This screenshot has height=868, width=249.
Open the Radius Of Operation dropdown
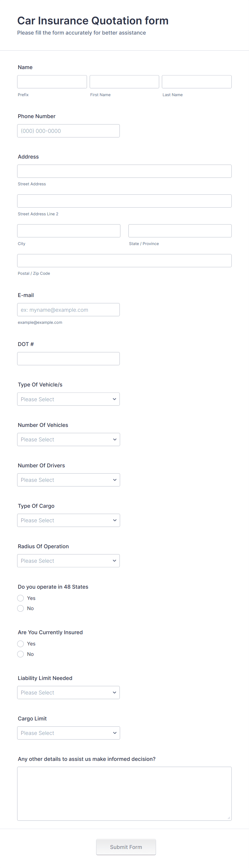68,561
